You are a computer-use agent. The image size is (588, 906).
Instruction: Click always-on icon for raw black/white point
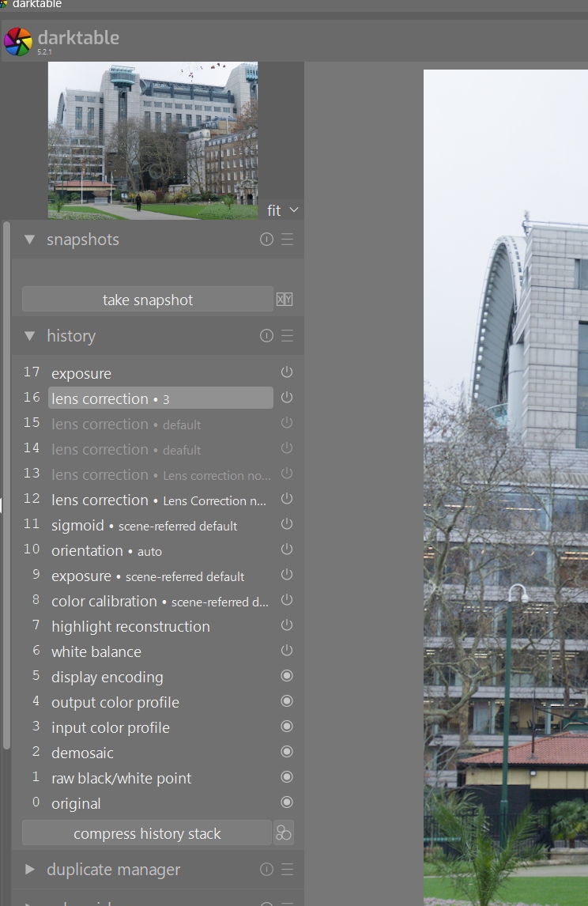[286, 777]
